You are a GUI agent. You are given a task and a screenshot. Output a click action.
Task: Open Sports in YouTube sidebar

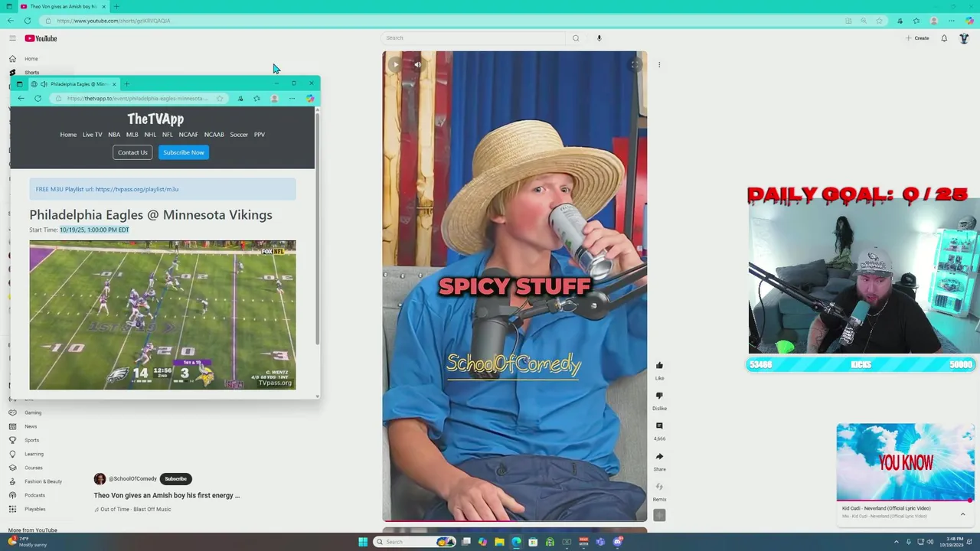coord(31,440)
